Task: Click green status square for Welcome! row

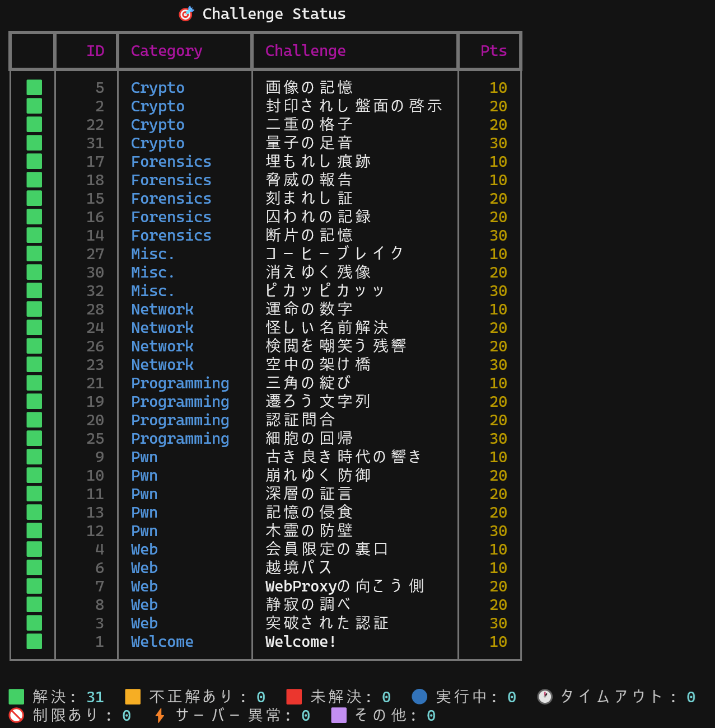Action: pyautogui.click(x=34, y=641)
